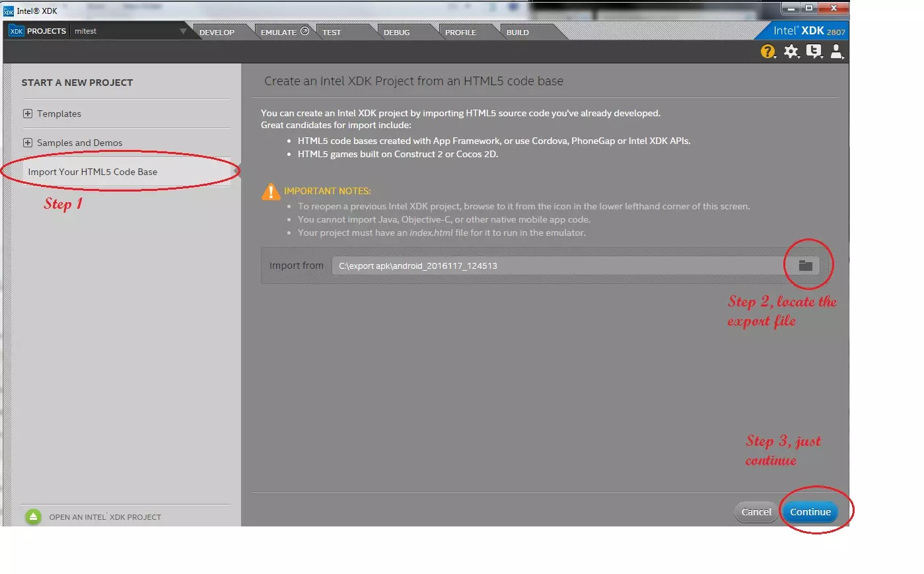924x574 pixels.
Task: Click the Samples and Demos label
Action: coord(79,143)
